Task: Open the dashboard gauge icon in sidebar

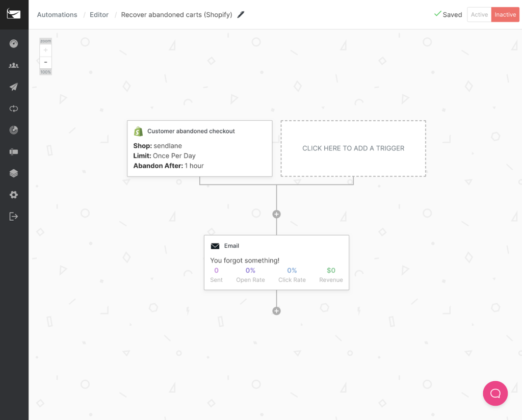Action: point(14,44)
